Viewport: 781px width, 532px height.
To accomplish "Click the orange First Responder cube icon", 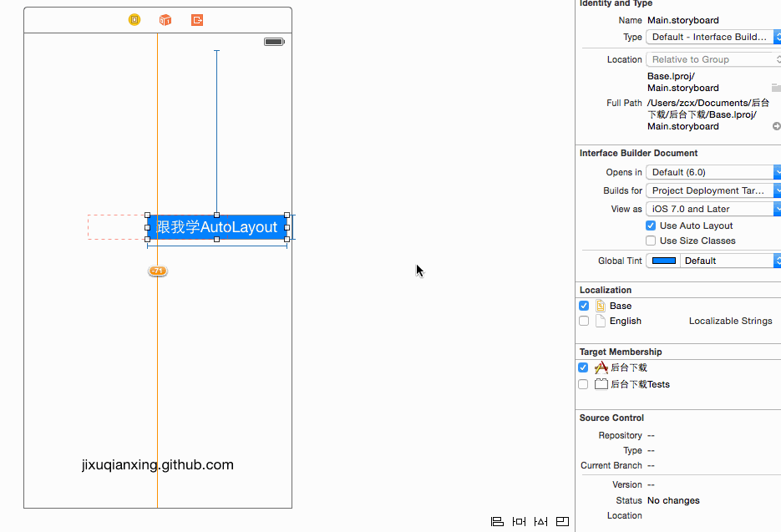I will click(x=165, y=20).
